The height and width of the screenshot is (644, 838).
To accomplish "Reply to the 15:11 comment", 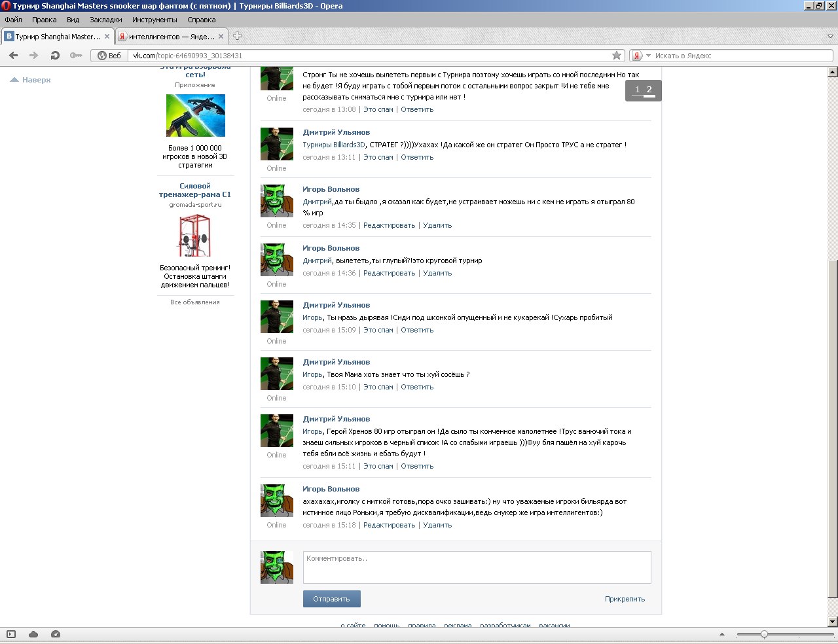I will coord(417,466).
